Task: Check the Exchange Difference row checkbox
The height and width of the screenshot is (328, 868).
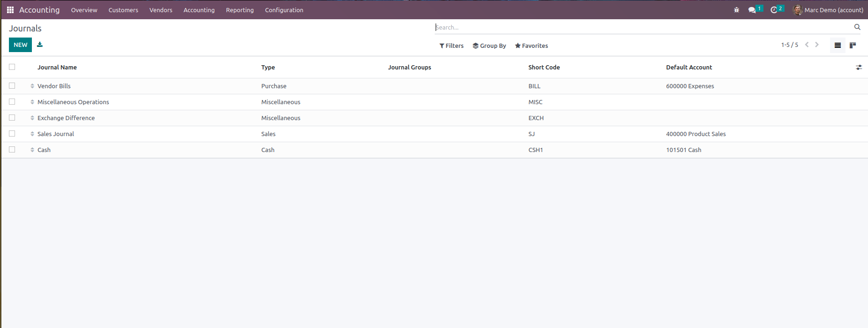Action: 12,118
